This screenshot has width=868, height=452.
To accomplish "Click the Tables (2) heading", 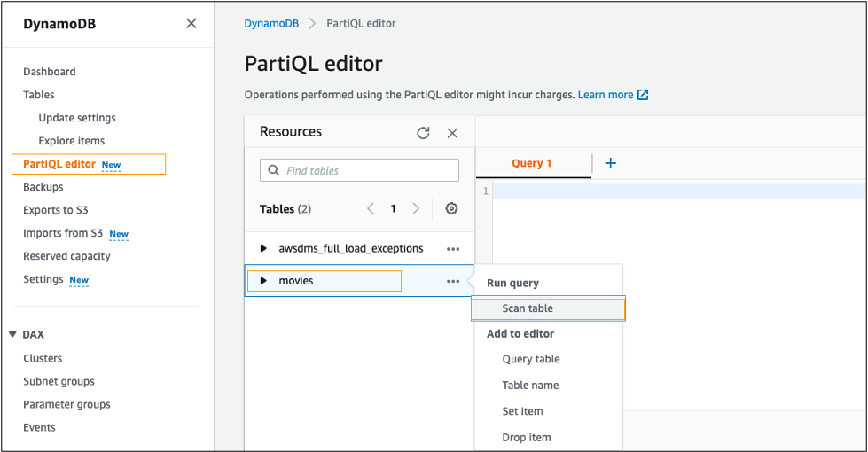I will (x=285, y=209).
